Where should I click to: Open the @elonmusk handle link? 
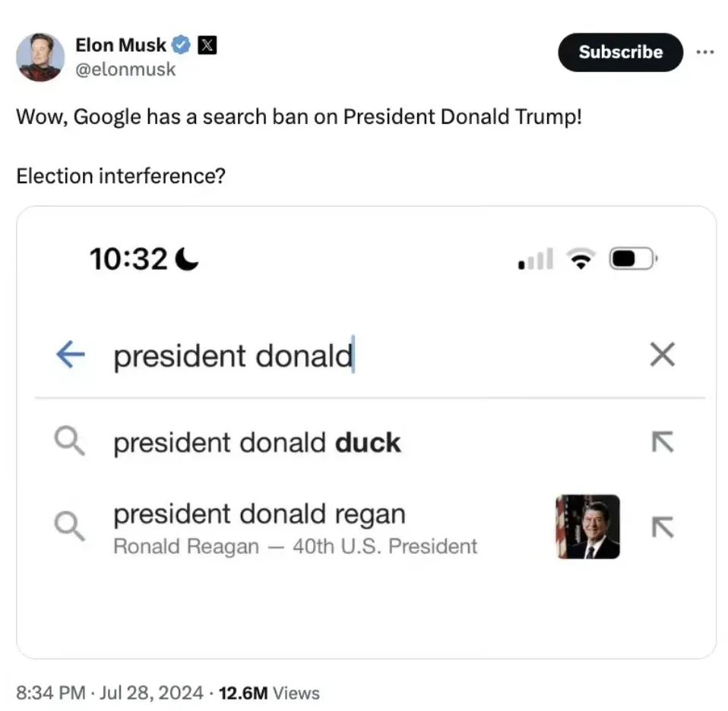(x=125, y=69)
